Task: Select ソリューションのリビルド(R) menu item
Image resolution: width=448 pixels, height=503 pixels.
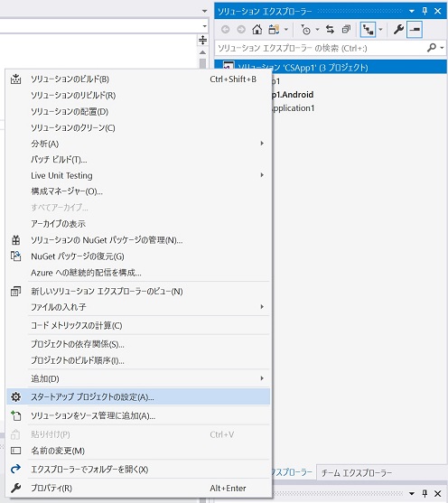Action: tap(138, 96)
